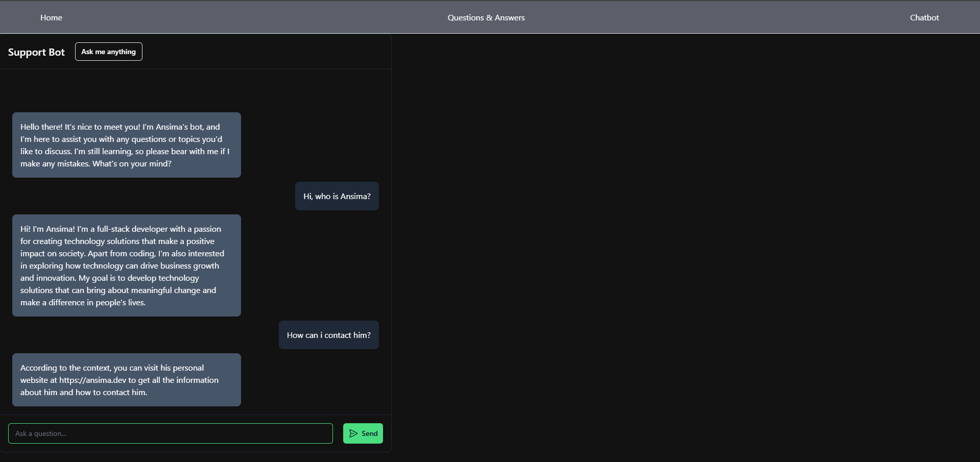
Task: Open the Home page in navbar
Action: 51,17
